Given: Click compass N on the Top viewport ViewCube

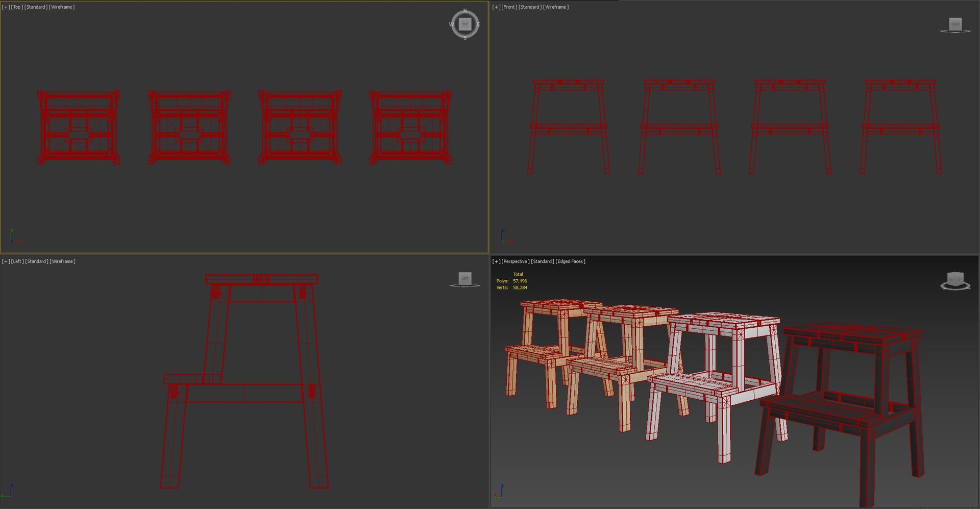Looking at the screenshot, I should (465, 11).
